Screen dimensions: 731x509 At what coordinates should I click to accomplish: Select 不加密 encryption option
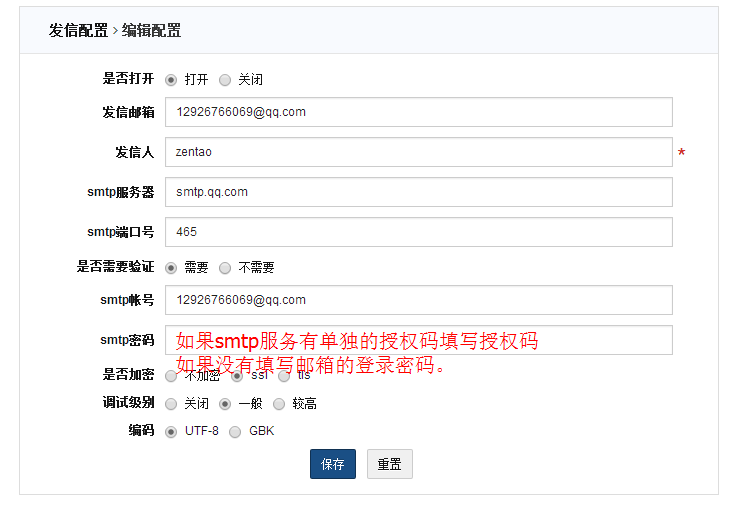click(171, 376)
